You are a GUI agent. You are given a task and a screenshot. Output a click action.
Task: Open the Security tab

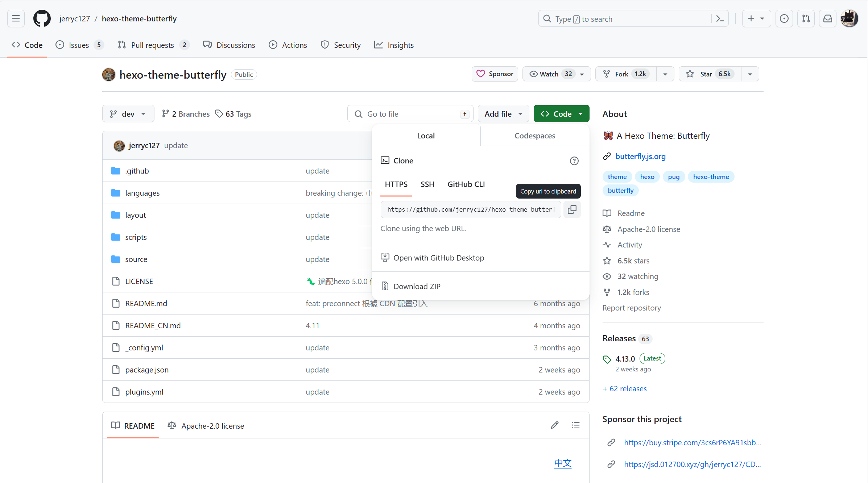pos(341,45)
